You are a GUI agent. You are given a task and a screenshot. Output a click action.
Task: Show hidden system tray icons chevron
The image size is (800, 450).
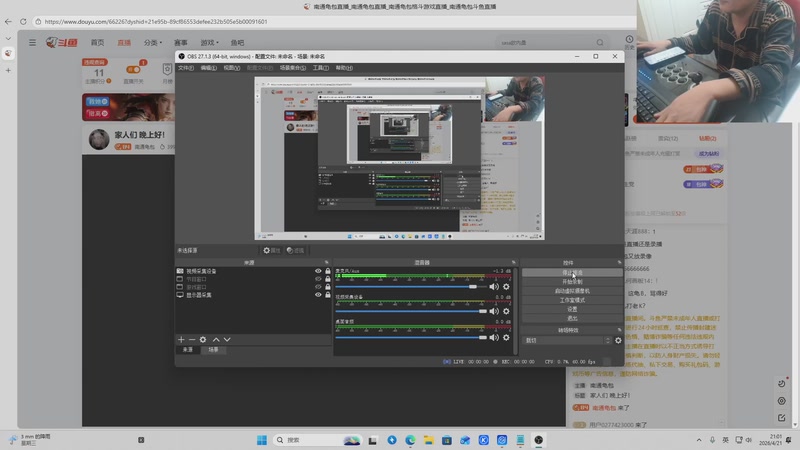pos(698,440)
